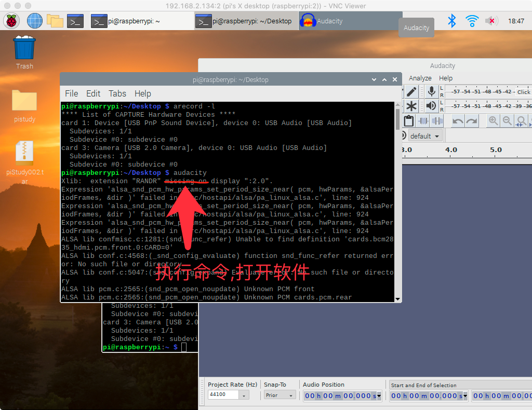
Task: Click the microphone record meter icon
Action: (432, 91)
